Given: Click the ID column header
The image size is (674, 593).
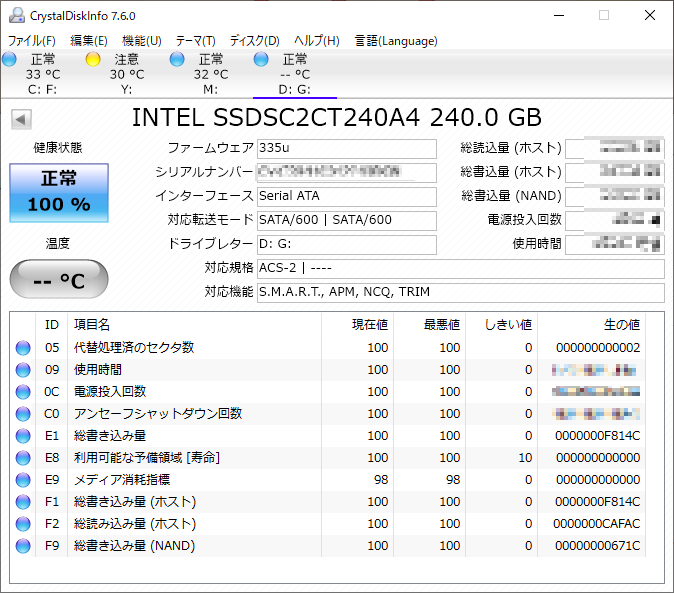Looking at the screenshot, I should 52,325.
